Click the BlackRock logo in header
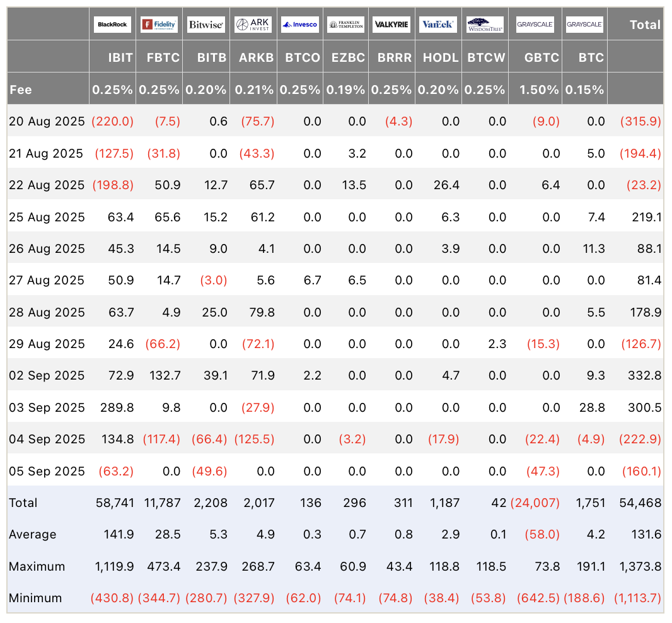This screenshot has width=672, height=623. [x=112, y=25]
